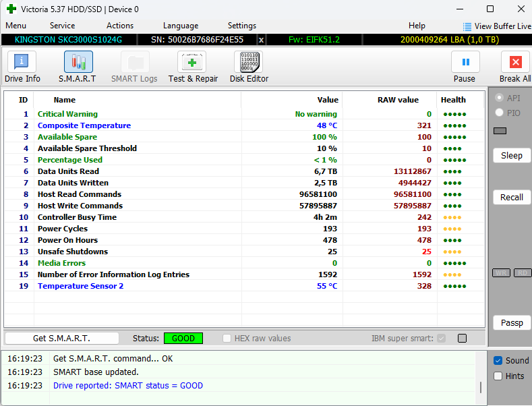The image size is (532, 406).
Task: Select the Composite Temperature row
Action: coord(84,125)
